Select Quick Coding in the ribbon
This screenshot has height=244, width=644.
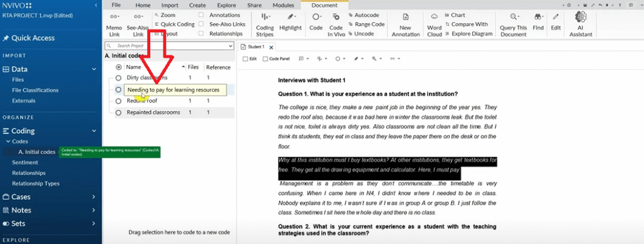click(174, 25)
